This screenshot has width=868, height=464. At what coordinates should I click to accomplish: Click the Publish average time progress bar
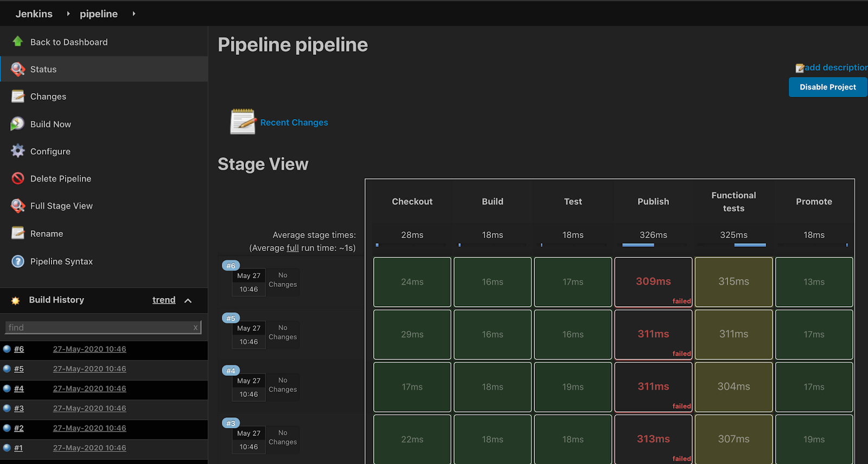(x=638, y=245)
